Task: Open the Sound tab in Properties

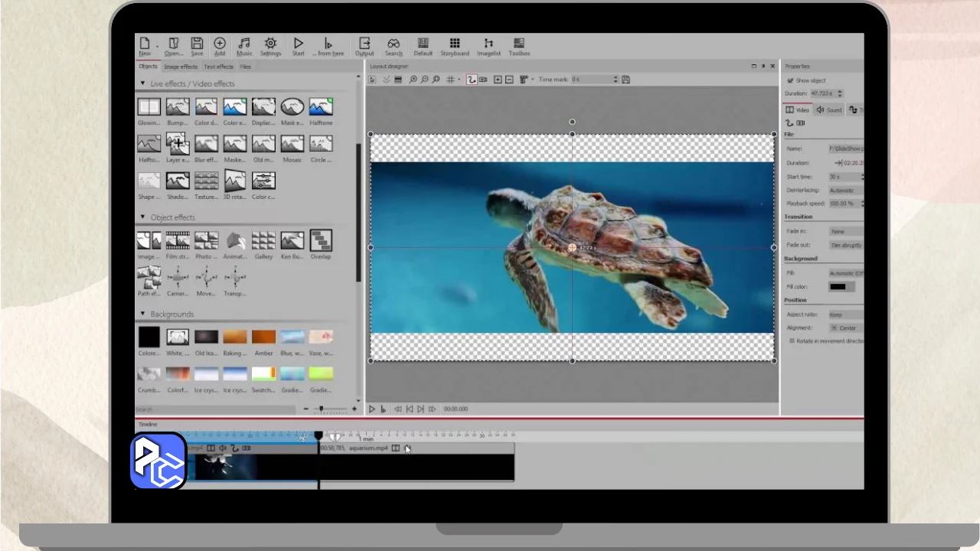Action: point(828,110)
